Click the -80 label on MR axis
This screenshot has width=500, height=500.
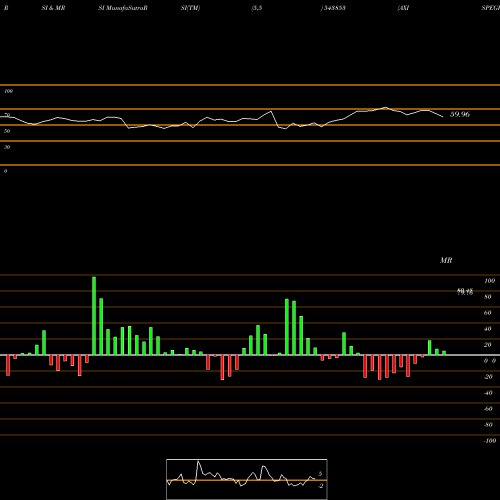click(488, 425)
